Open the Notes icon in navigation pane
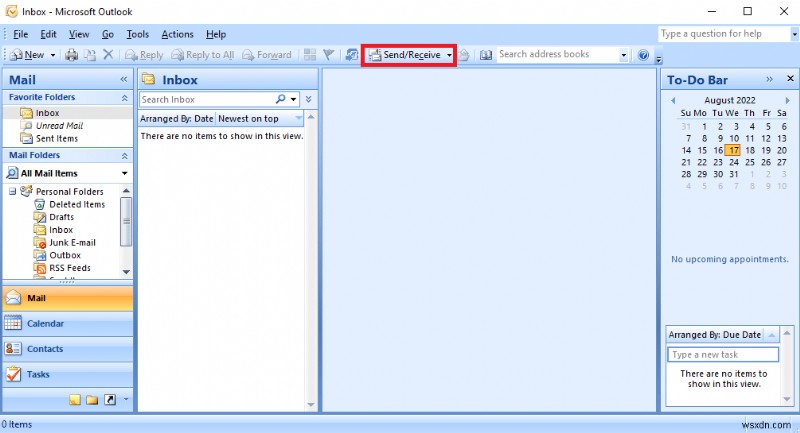 (74, 400)
